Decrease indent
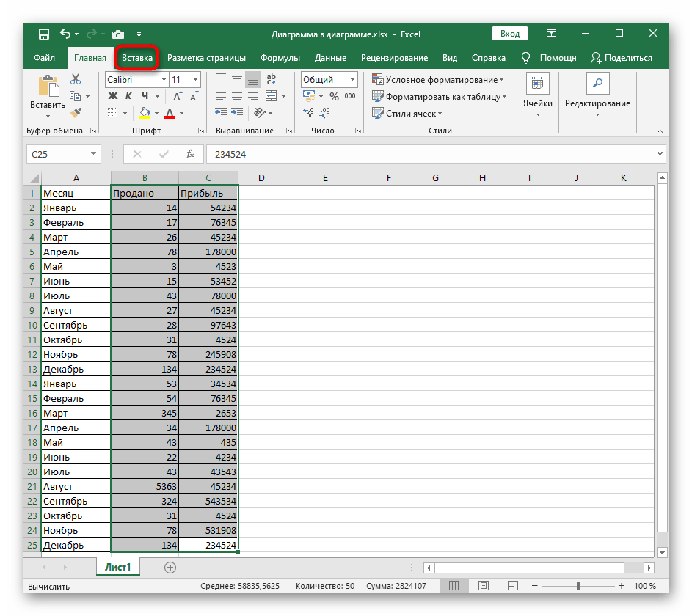Image resolution: width=692 pixels, height=616 pixels. (221, 113)
